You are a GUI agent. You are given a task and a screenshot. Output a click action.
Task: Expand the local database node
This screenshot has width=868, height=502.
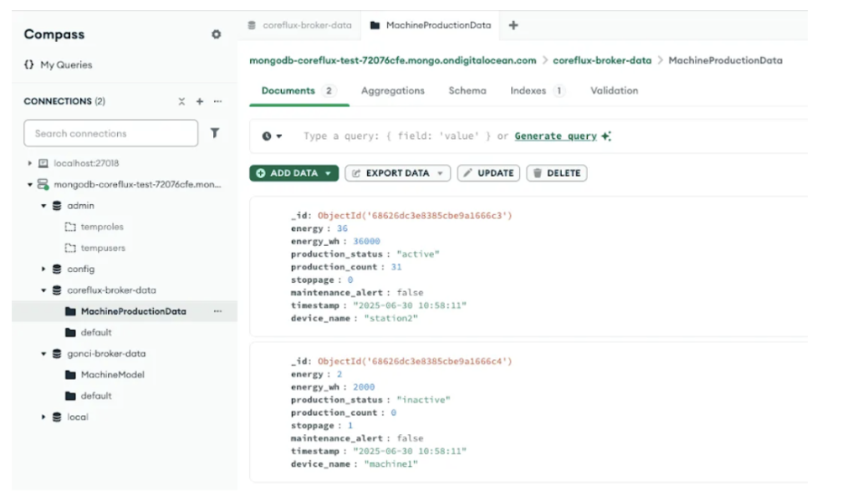43,417
